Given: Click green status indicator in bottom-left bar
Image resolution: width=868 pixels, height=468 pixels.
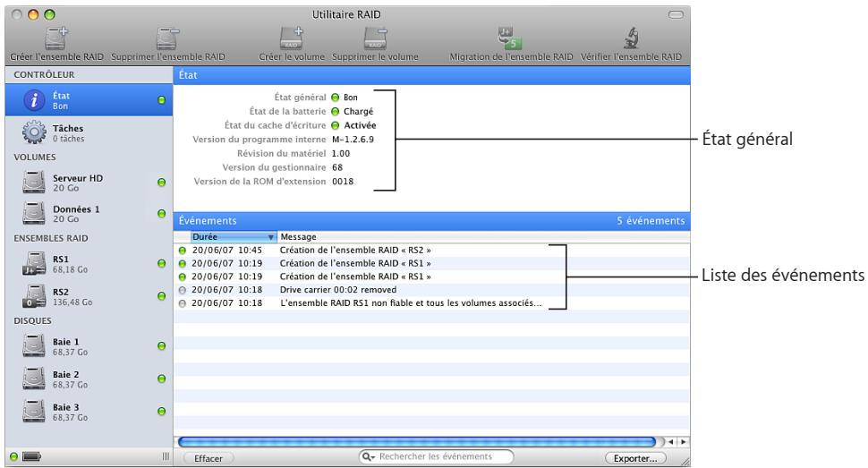Looking at the screenshot, I should (13, 457).
